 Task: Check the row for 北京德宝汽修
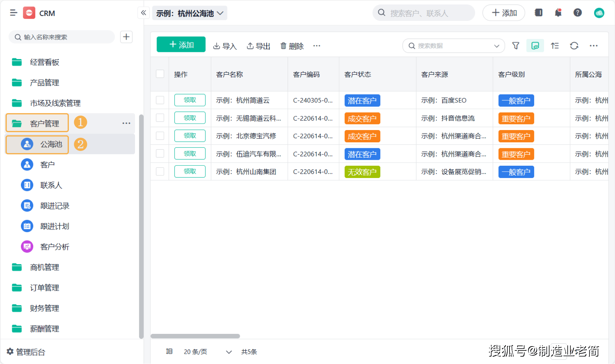click(x=160, y=136)
